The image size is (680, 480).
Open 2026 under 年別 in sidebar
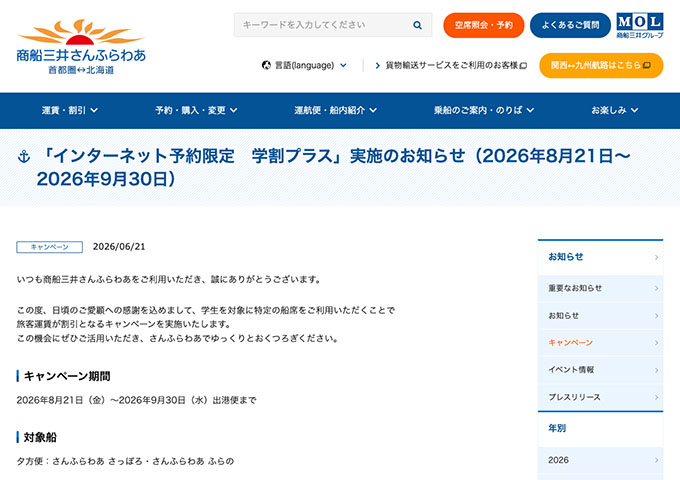coord(600,460)
